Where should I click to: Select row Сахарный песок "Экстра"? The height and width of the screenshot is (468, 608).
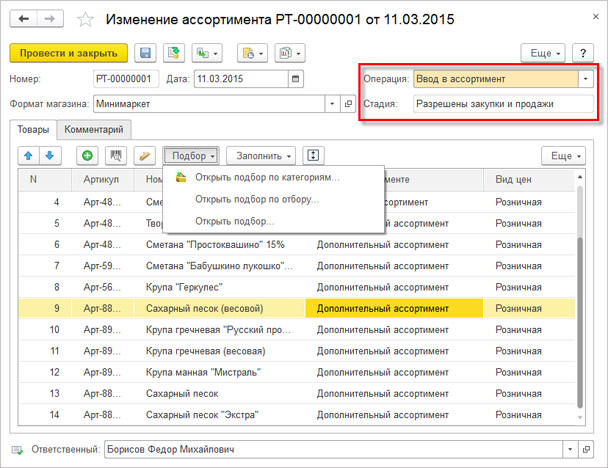297,415
